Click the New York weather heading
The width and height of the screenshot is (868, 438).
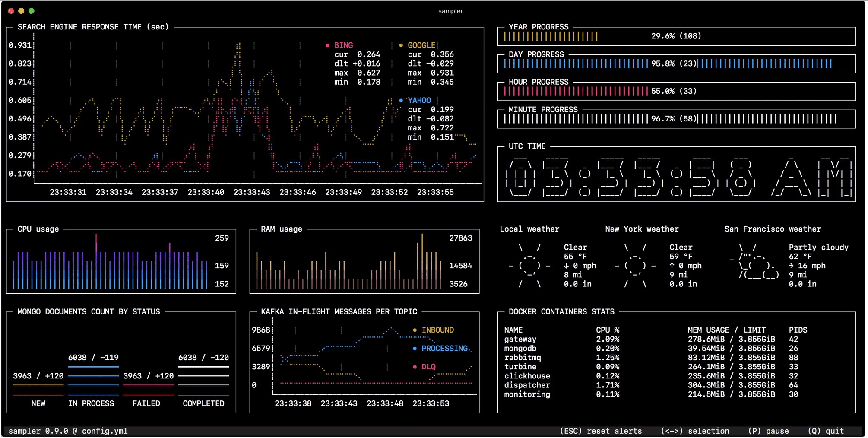point(642,229)
